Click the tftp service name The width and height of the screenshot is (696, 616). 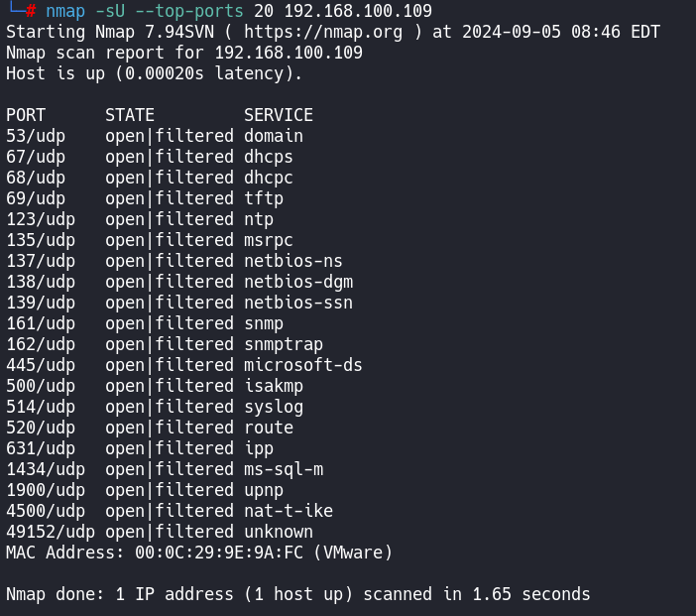264,198
